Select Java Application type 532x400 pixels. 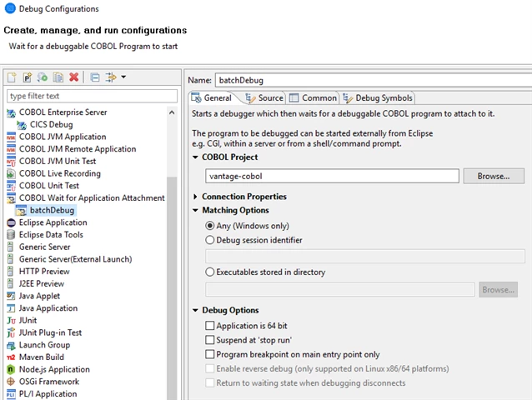pyautogui.click(x=48, y=308)
